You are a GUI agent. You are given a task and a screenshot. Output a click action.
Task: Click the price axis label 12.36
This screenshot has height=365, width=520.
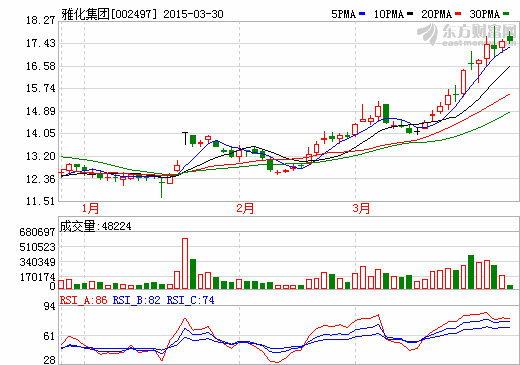point(40,179)
